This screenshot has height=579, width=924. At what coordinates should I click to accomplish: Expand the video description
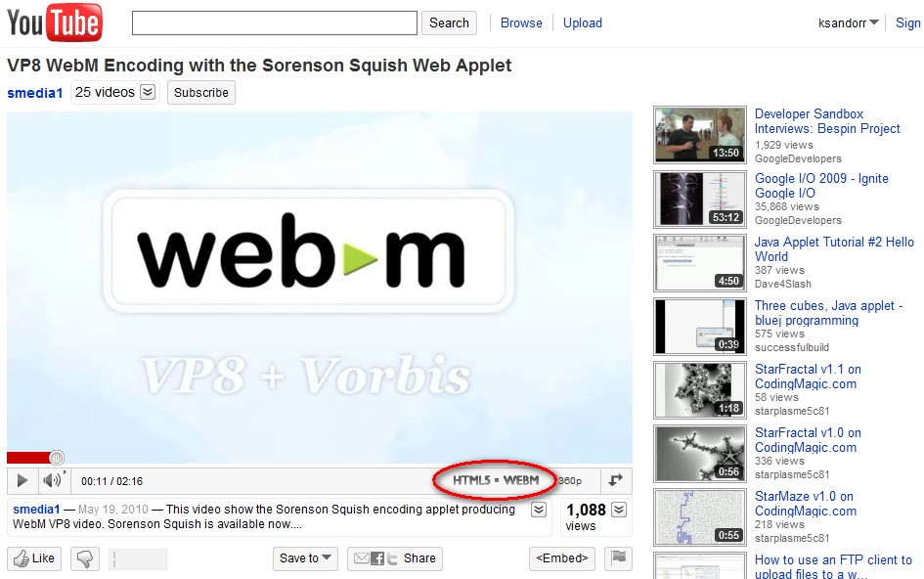pyautogui.click(x=539, y=510)
